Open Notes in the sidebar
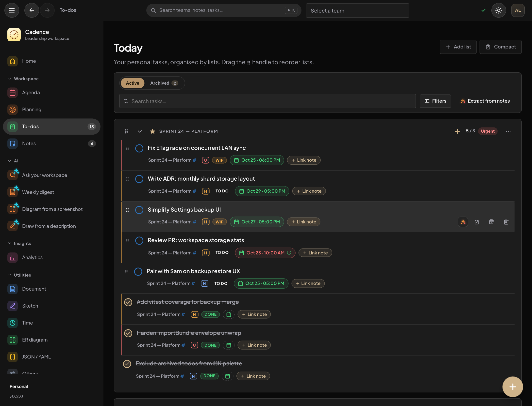 pos(52,143)
